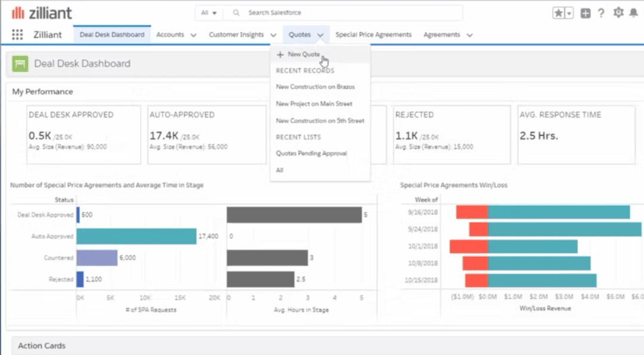Click the Deal Desk Dashboard green icon
Screen dimensions: 644x355
coord(20,63)
